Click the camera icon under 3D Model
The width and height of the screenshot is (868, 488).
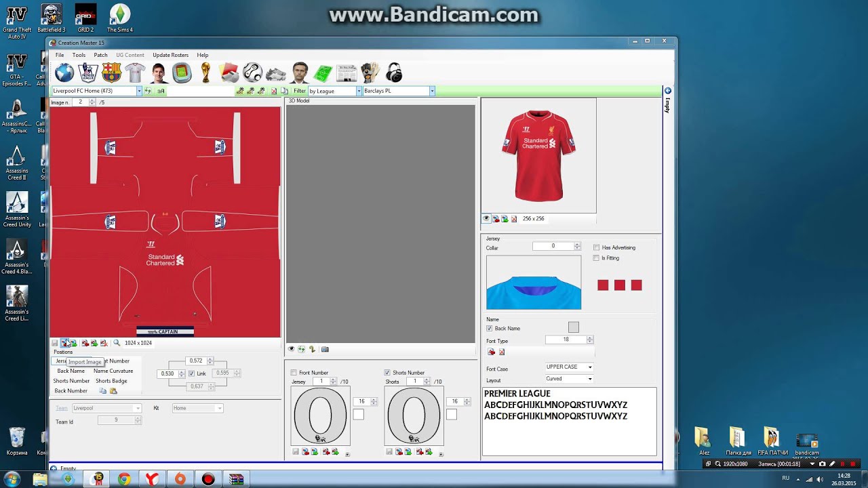[x=325, y=349]
